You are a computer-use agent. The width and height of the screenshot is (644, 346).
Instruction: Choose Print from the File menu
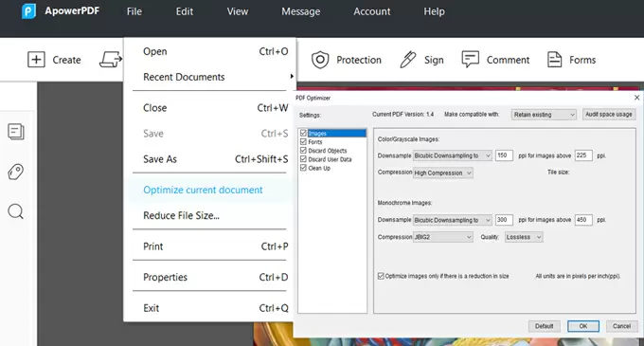(210, 246)
